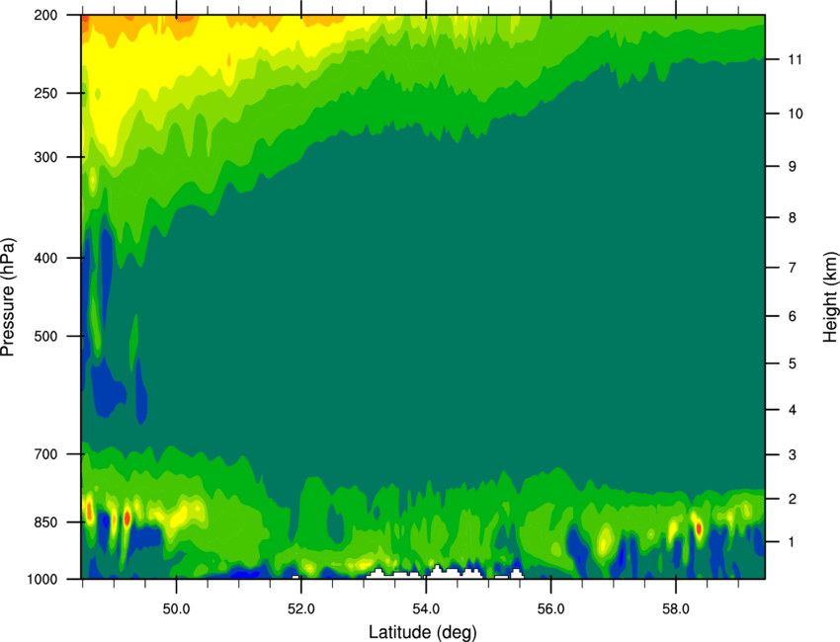Click the 9 km height label
The height and width of the screenshot is (642, 840).
[793, 167]
